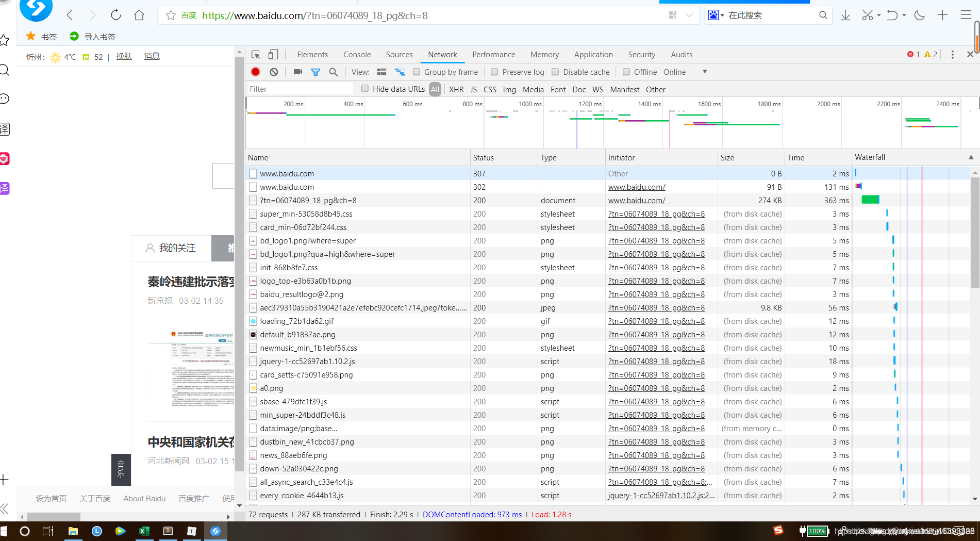
Task: Open DevTools more options menu
Action: 952,55
